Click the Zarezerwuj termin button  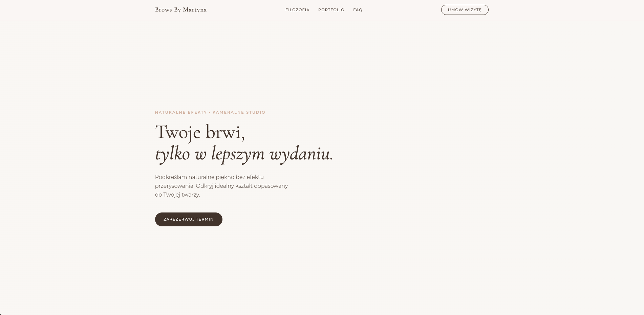189,219
